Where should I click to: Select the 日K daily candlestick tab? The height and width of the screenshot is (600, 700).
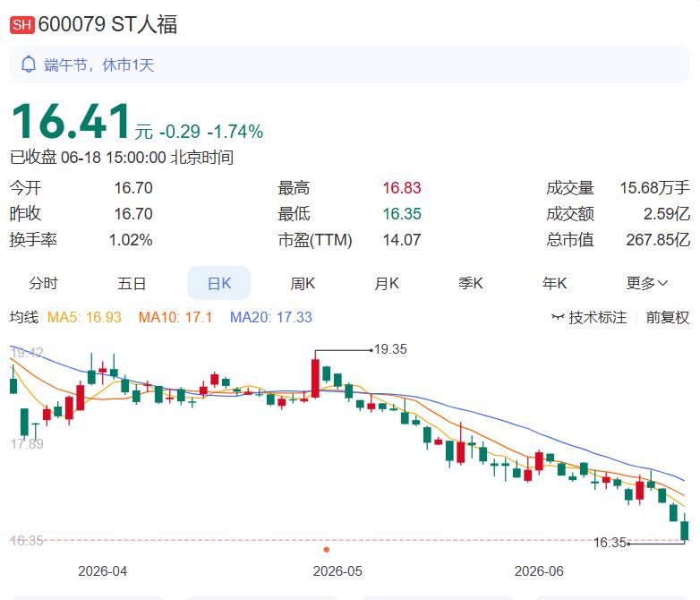click(218, 283)
